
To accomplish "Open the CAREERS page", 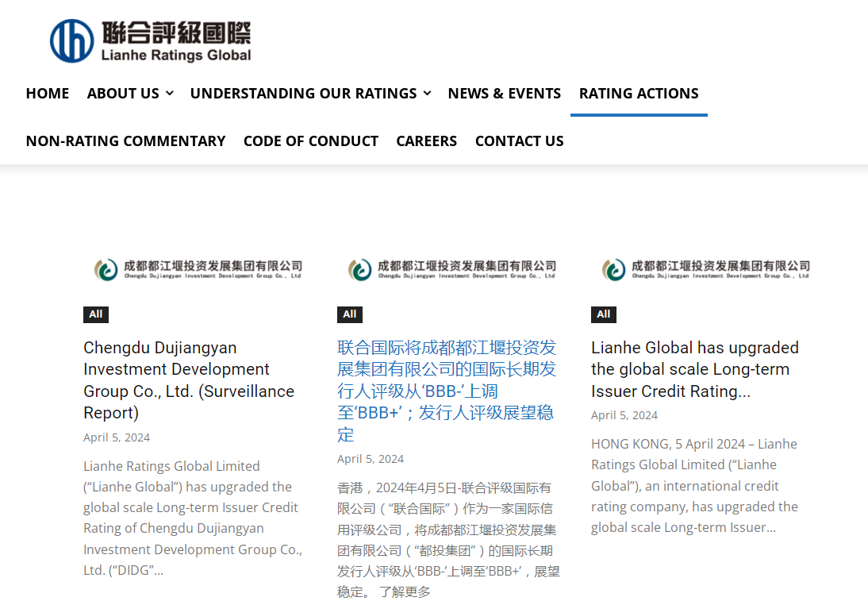I will point(426,141).
